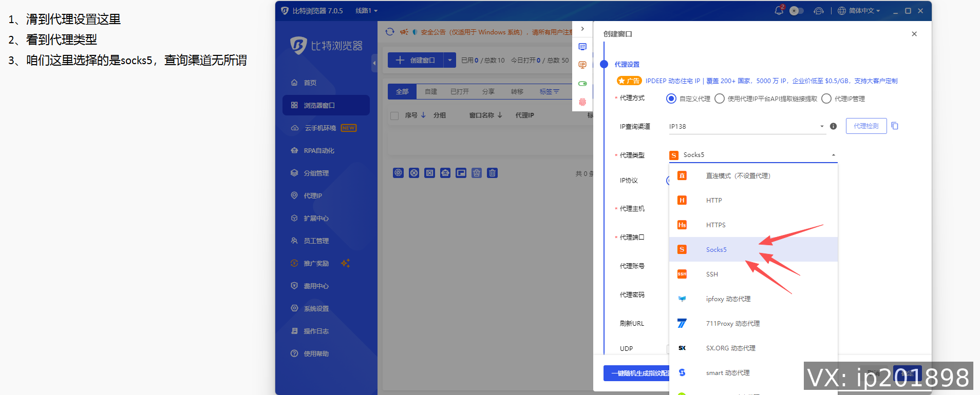
Task: Select 使用代理IP平台API提取链接提取 radio button
Action: [720, 98]
